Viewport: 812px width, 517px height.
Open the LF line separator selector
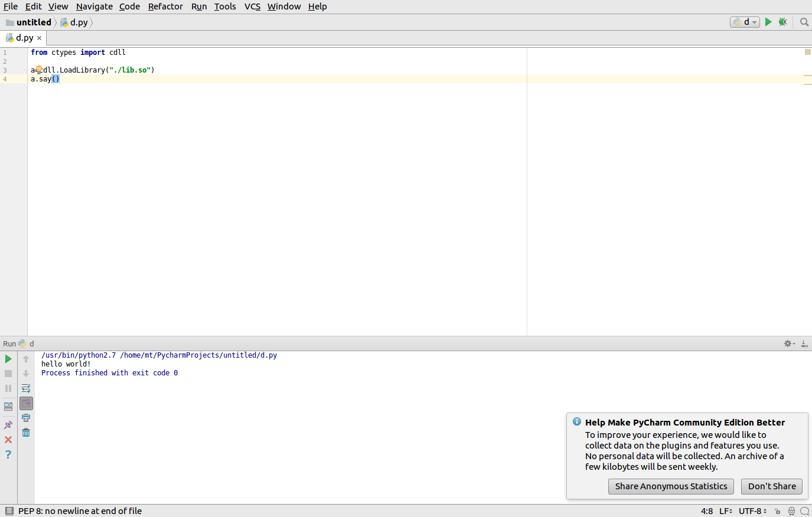click(x=726, y=511)
